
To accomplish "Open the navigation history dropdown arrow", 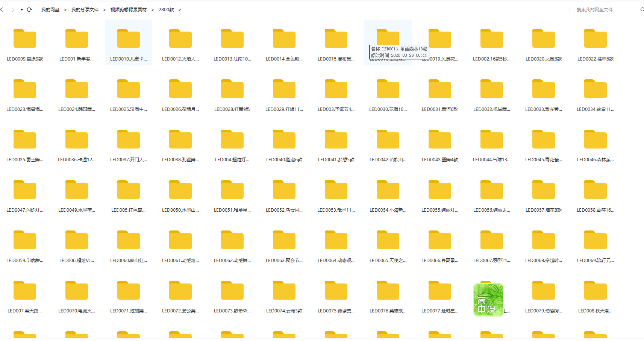I will (21, 10).
